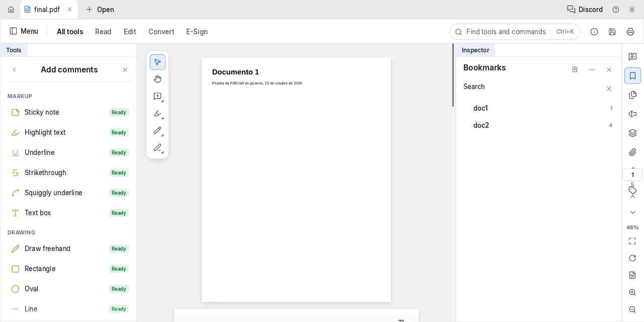Viewport: 644px width, 322px height.
Task: Open the pages panel icon
Action: click(633, 95)
